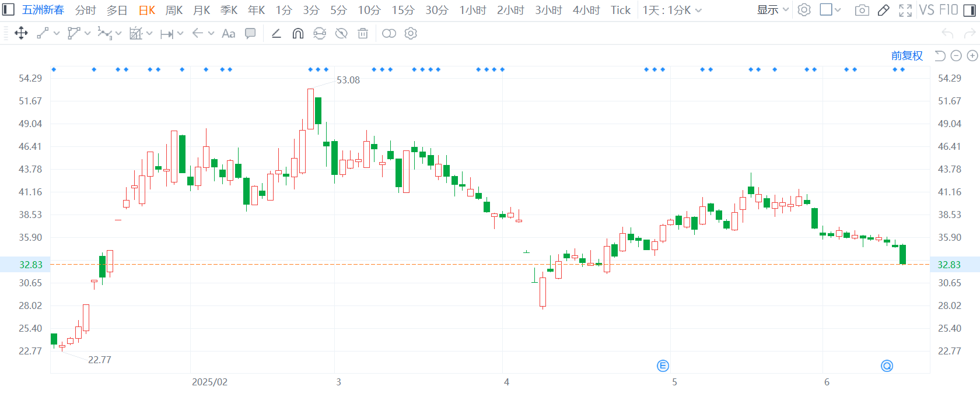This screenshot has height=397, width=980.
Task: Select the 4小时 interval
Action: coord(586,10)
